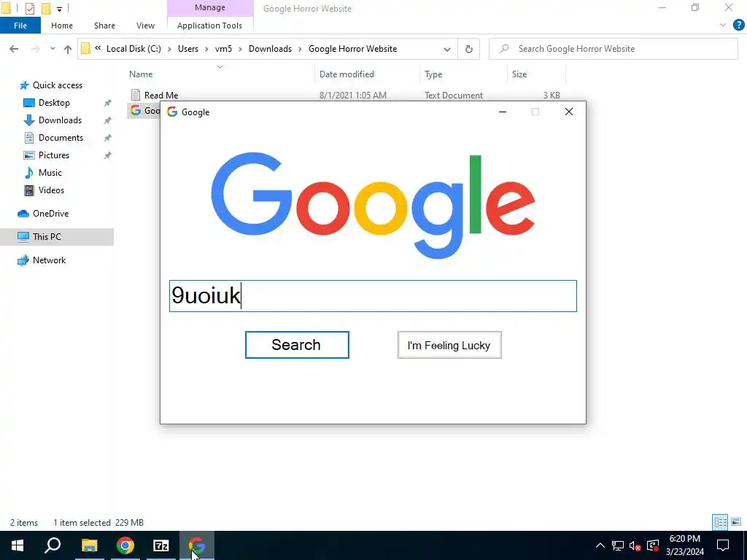The image size is (747, 560).
Task: Click the Downloads breadcrumb segment
Action: tap(270, 49)
